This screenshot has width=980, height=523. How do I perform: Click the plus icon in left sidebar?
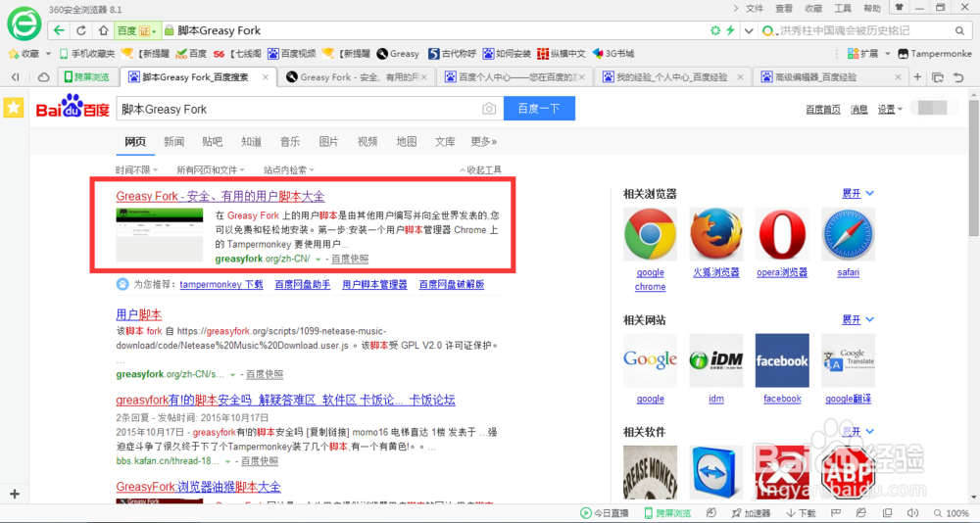coord(15,495)
